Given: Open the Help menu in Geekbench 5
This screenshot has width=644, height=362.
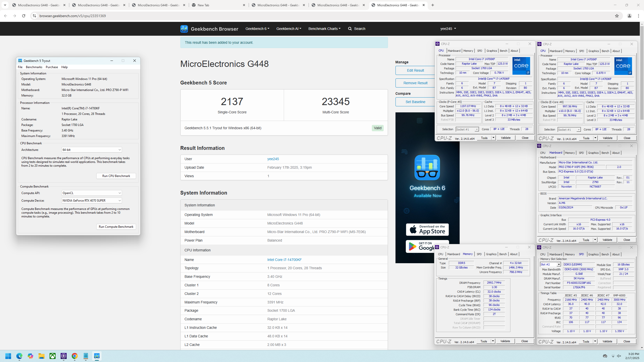Looking at the screenshot, I should click(64, 67).
